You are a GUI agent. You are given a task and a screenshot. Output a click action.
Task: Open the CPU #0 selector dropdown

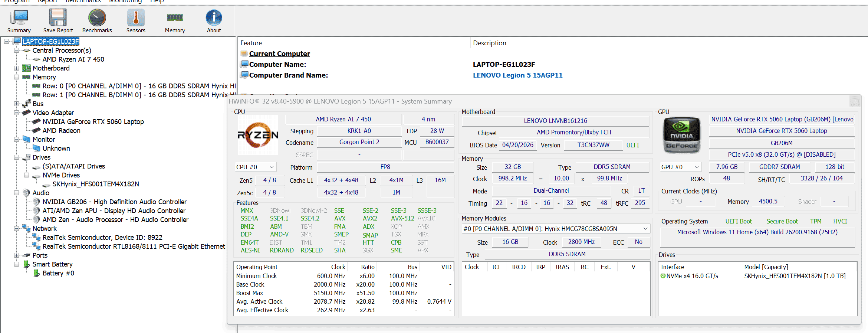pyautogui.click(x=256, y=167)
